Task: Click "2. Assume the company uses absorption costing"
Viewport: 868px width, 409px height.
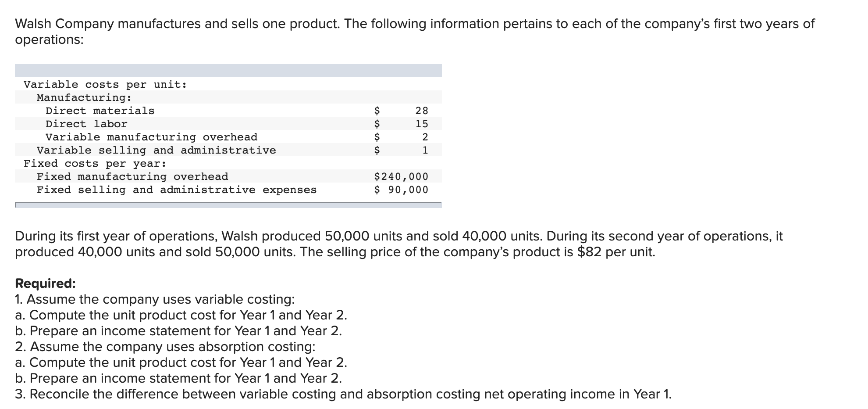Action: [165, 347]
